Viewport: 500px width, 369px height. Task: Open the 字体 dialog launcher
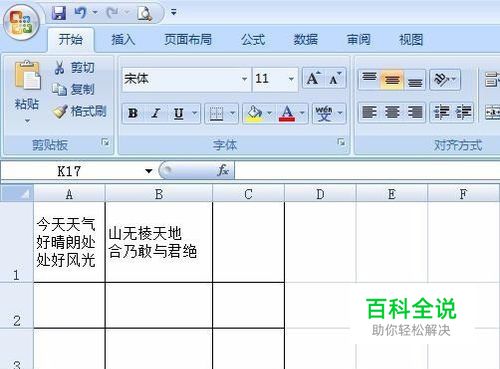(341, 143)
